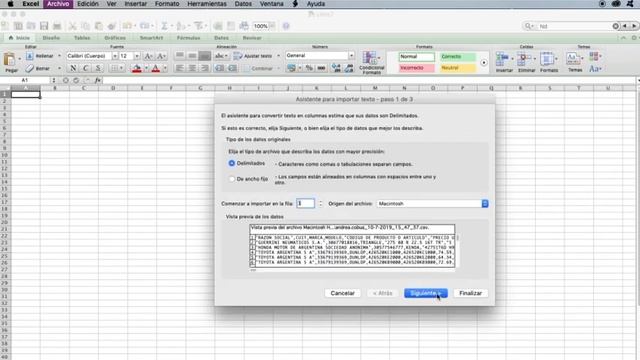The image size is (640, 360).
Task: Expand the cell styles gallery arrow
Action: pyautogui.click(x=484, y=63)
